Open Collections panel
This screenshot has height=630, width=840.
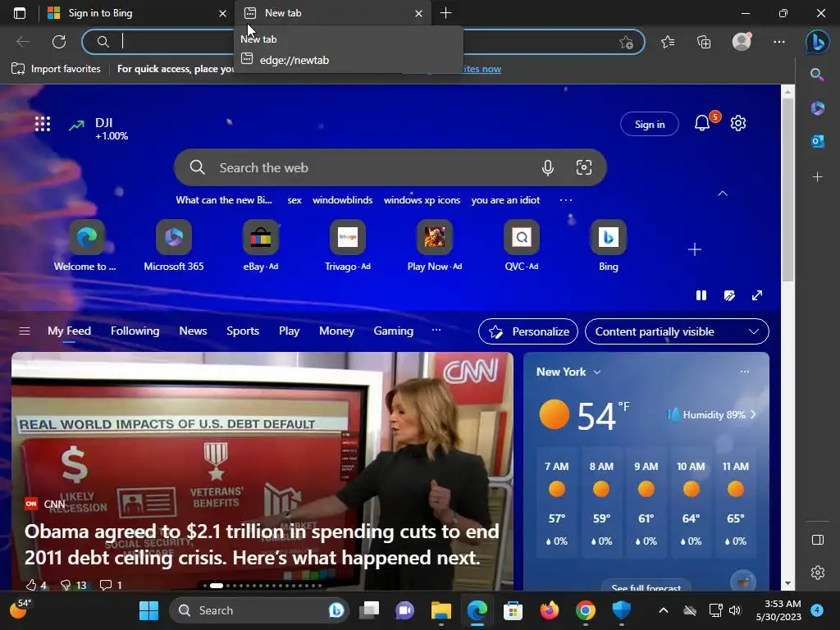point(704,41)
